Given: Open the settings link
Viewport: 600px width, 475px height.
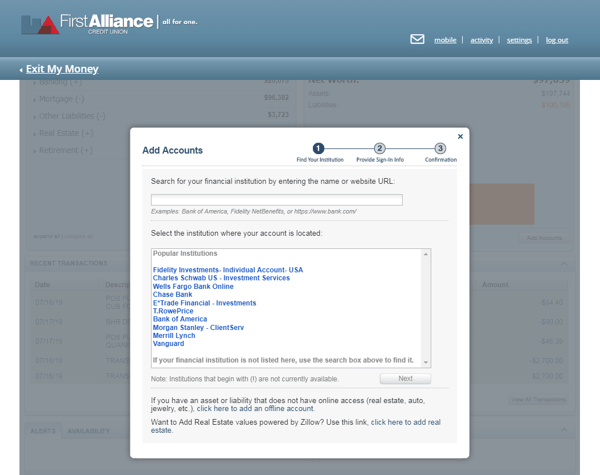Looking at the screenshot, I should [519, 40].
